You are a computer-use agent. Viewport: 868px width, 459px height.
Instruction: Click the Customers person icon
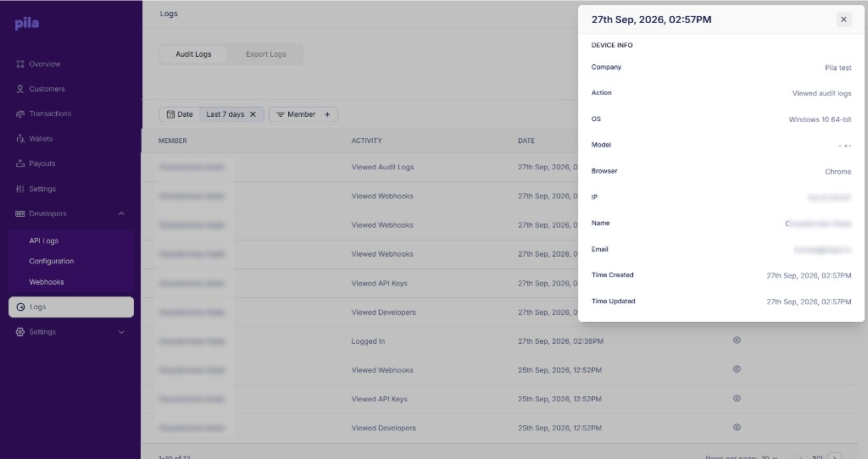(x=20, y=89)
